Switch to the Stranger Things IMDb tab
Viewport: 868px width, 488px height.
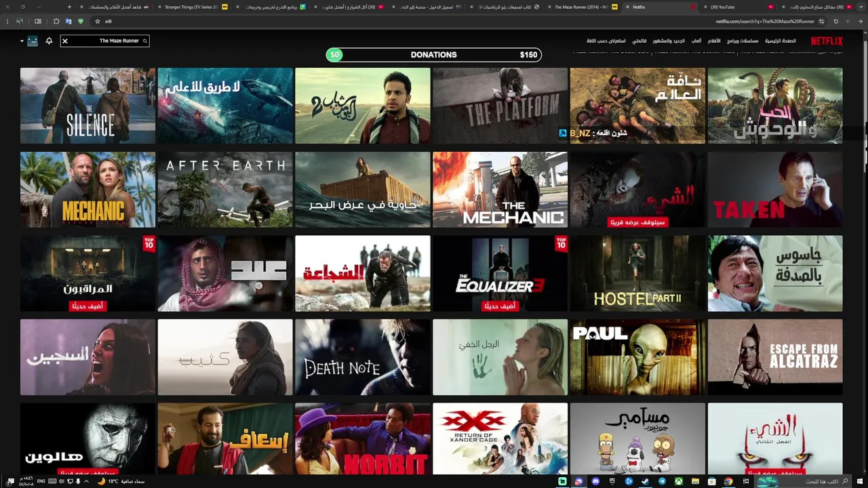pos(192,7)
